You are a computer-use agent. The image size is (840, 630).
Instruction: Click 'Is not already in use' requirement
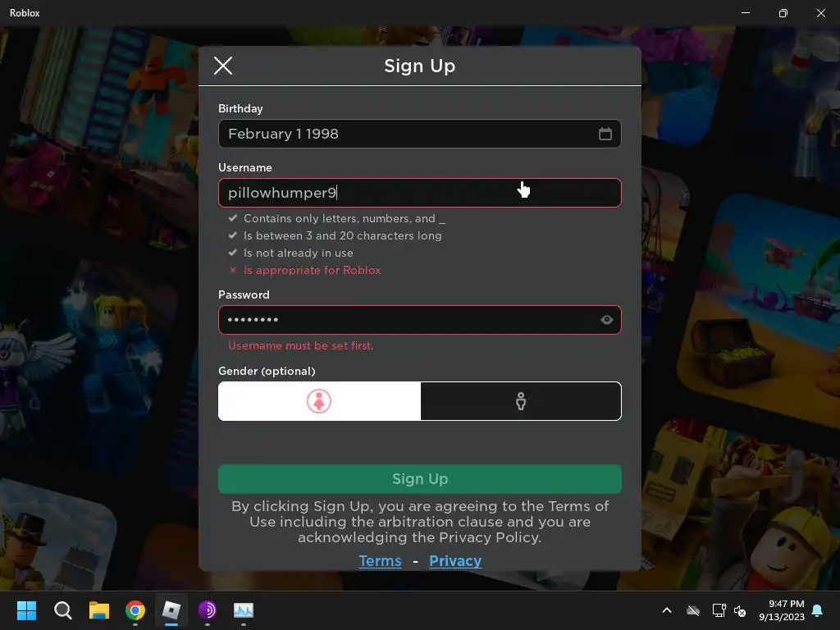[299, 253]
